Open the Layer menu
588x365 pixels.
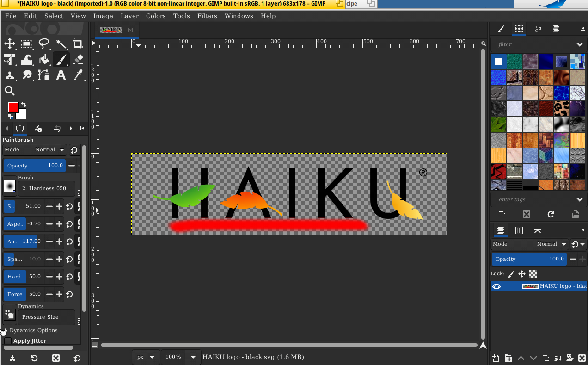[x=129, y=16]
